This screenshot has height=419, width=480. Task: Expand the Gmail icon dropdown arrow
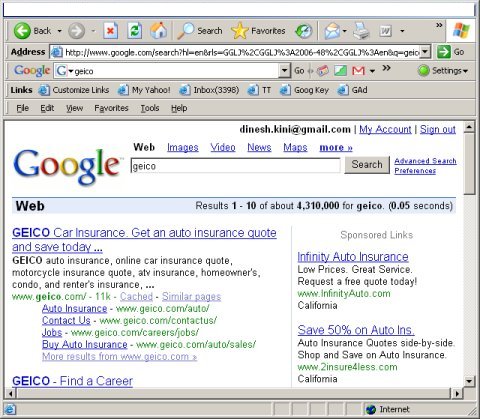coord(372,71)
